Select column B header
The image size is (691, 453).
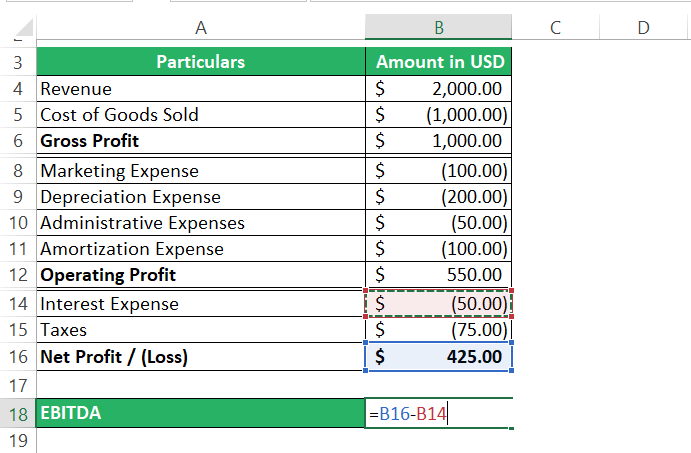click(440, 29)
